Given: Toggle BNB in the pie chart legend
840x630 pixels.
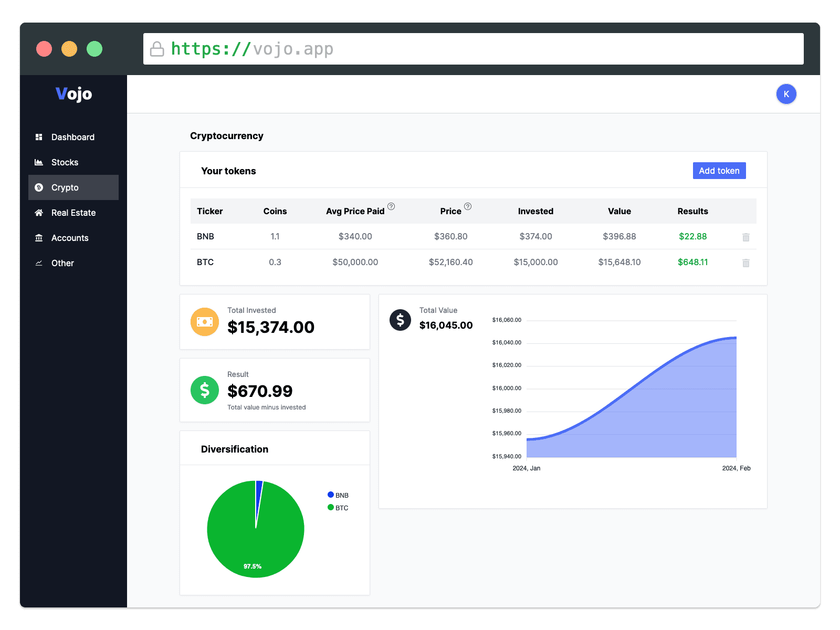Looking at the screenshot, I should click(338, 495).
